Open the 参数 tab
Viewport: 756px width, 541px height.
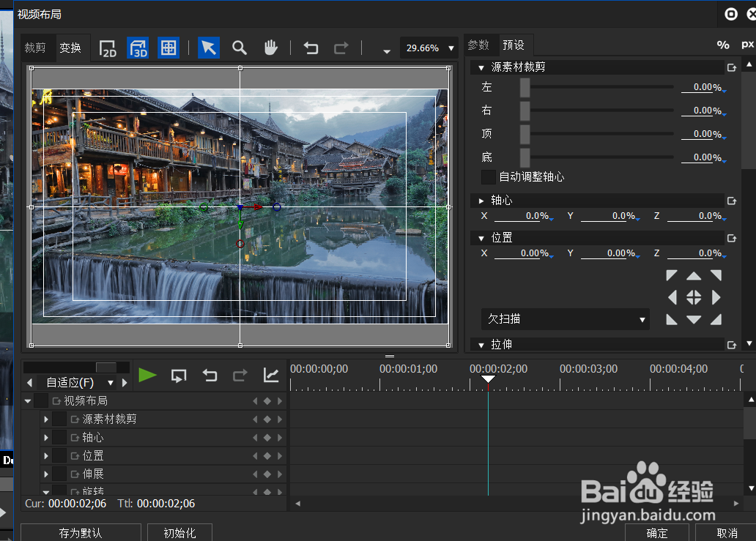click(x=478, y=45)
